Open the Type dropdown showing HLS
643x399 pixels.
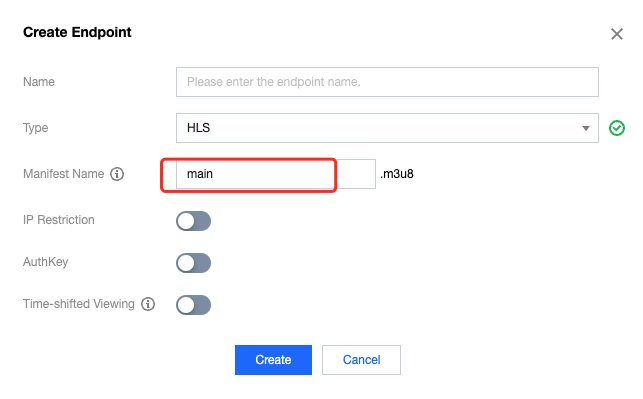[387, 128]
